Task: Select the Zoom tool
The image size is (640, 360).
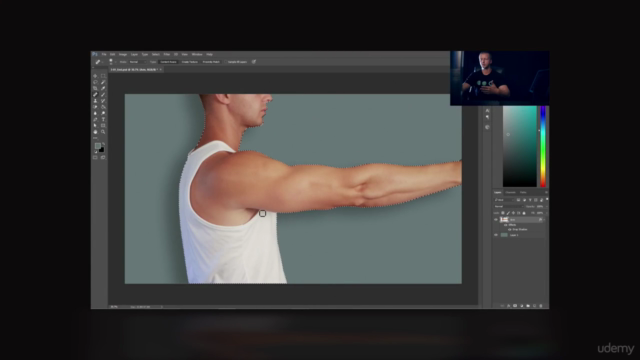Action: [103, 132]
